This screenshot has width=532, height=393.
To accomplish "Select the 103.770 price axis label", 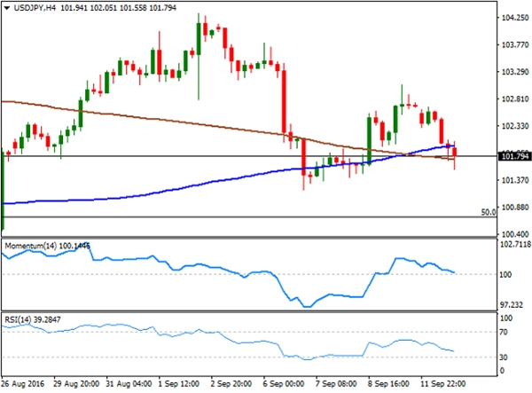I will coord(515,44).
